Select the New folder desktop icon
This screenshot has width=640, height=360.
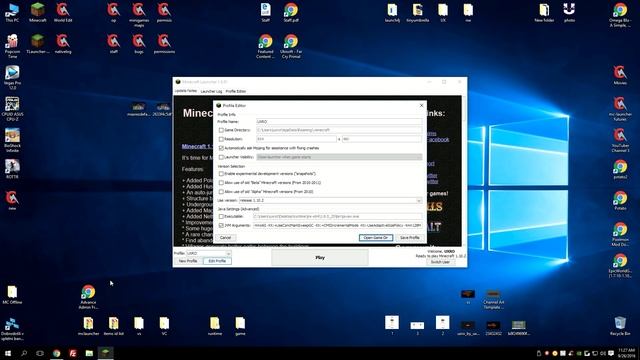click(544, 13)
